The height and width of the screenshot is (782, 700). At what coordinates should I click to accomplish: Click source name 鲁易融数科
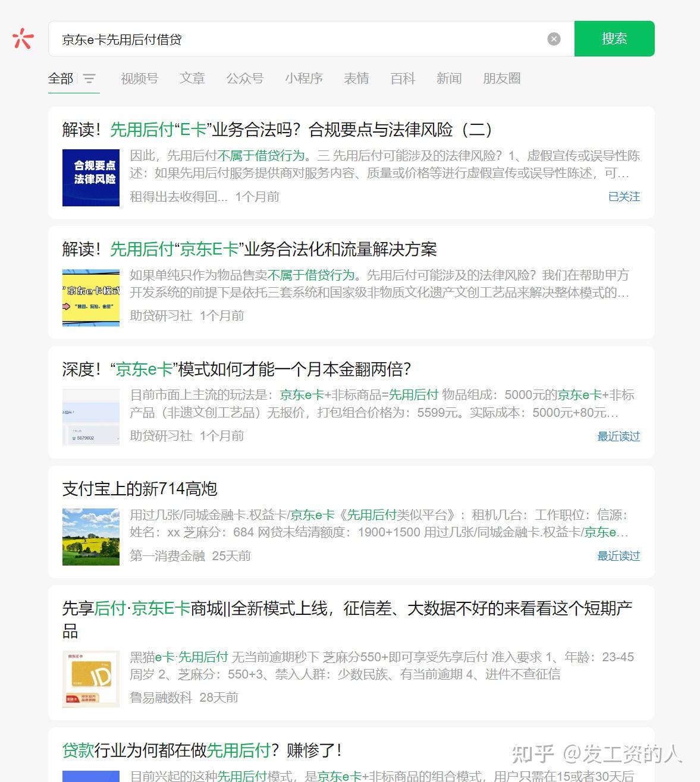click(161, 698)
